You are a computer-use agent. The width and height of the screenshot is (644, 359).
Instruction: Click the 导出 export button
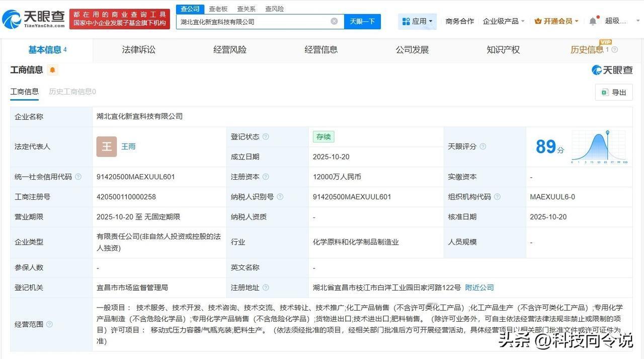click(614, 92)
